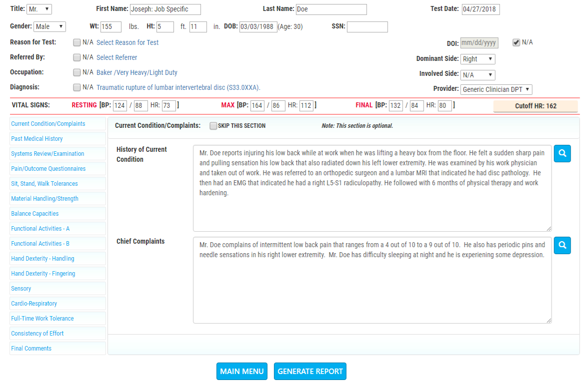
Task: Switch to Pain/Outcome Questionnaires section
Action: point(57,168)
